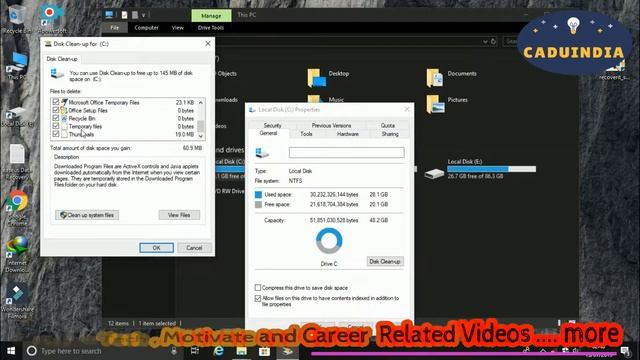Open the File menu in Explorer

115,28
